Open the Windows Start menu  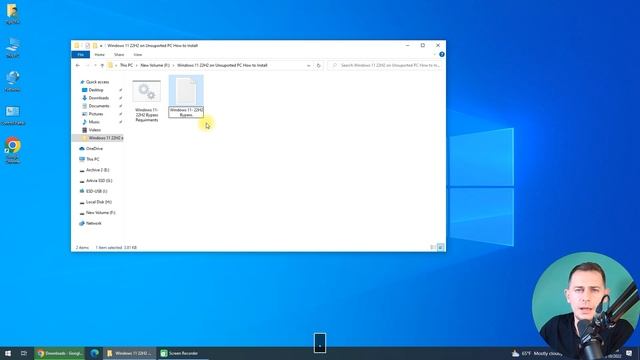point(8,353)
